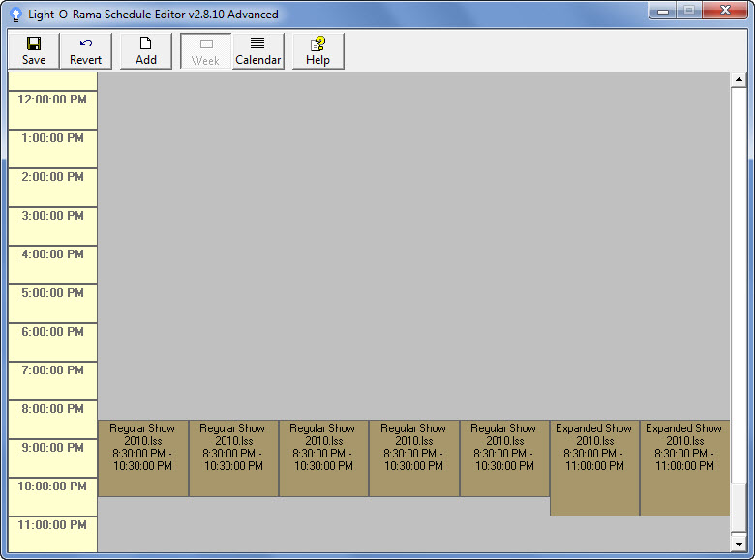Click the 2:00:00 PM time label
Image resolution: width=755 pixels, height=560 pixels.
point(52,187)
